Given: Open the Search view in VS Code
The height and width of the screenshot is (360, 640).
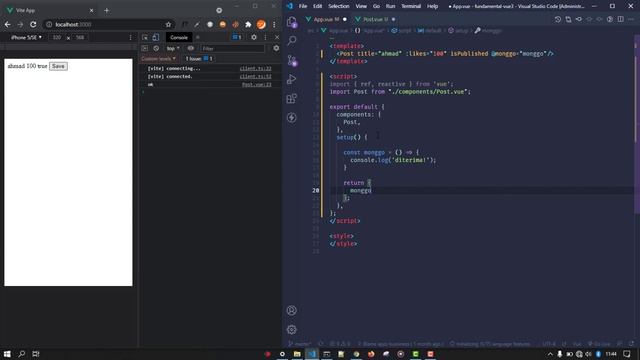Looking at the screenshot, I should pos(292,40).
